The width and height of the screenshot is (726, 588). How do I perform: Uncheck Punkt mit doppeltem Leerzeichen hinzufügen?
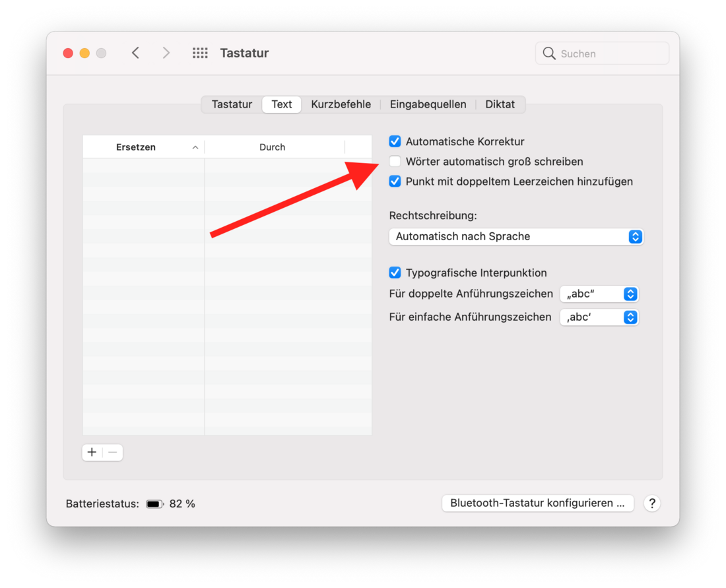pyautogui.click(x=395, y=181)
